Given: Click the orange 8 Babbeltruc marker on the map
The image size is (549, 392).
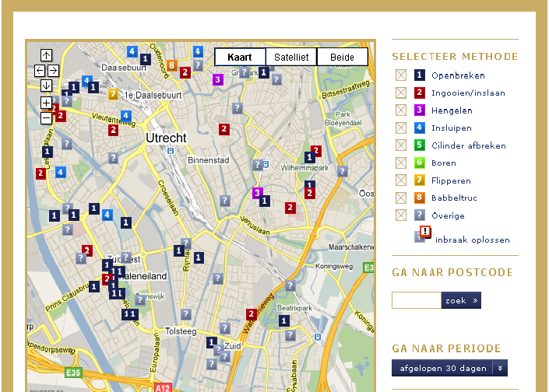Looking at the screenshot, I should 171,65.
